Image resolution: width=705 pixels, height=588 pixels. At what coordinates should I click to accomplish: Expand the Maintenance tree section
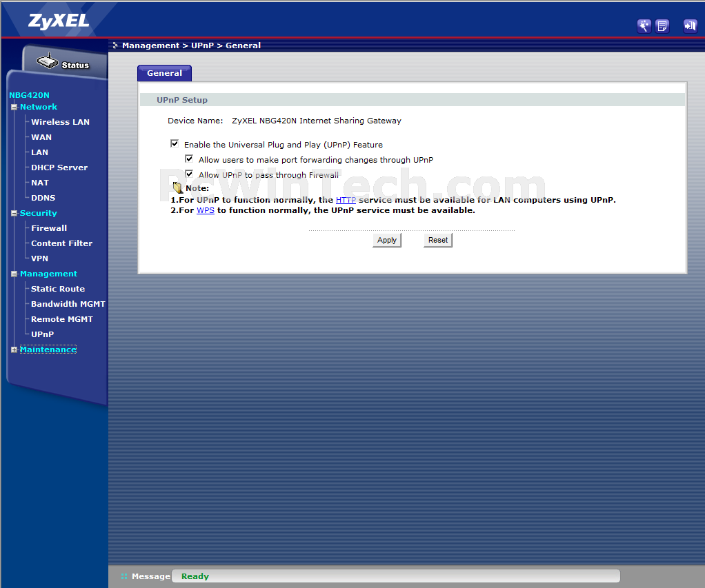(14, 349)
